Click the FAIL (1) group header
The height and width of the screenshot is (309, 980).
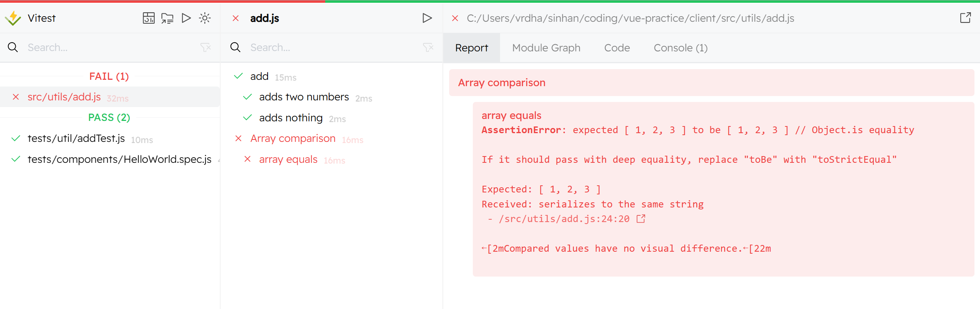click(x=109, y=76)
